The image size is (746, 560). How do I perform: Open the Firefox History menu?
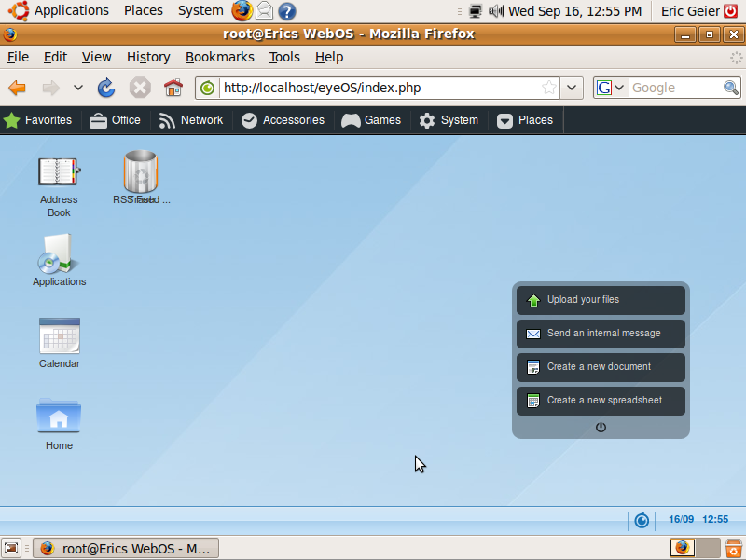tap(148, 57)
